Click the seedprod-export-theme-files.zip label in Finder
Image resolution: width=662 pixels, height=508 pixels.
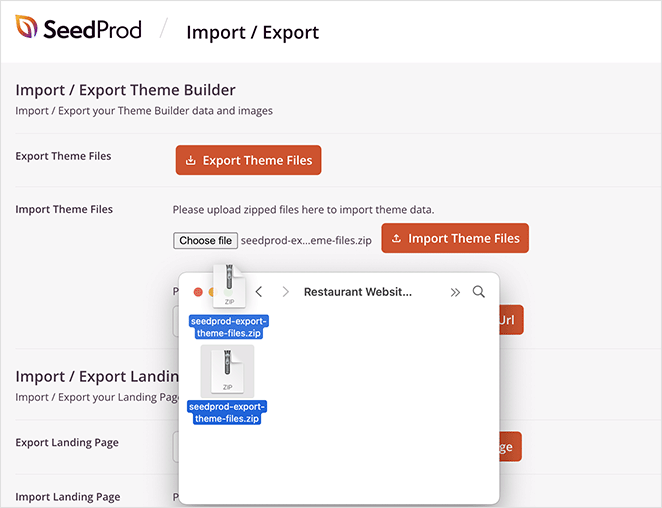(x=228, y=412)
